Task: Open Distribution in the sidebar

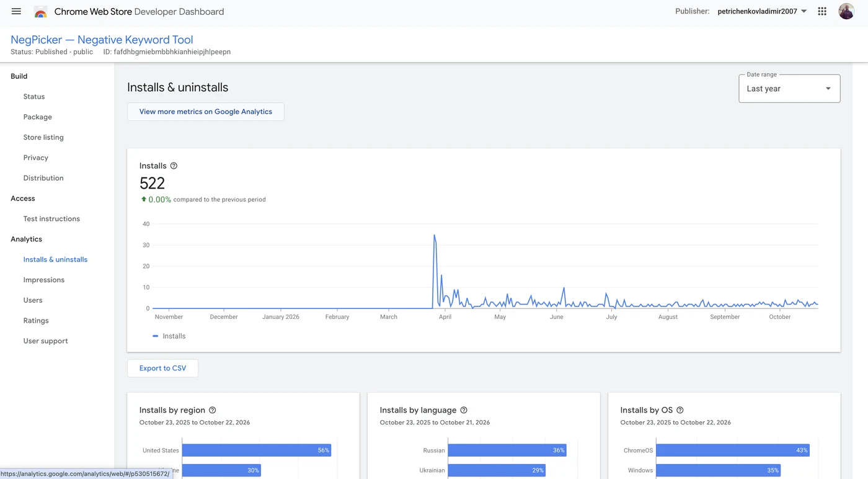Action: (43, 178)
